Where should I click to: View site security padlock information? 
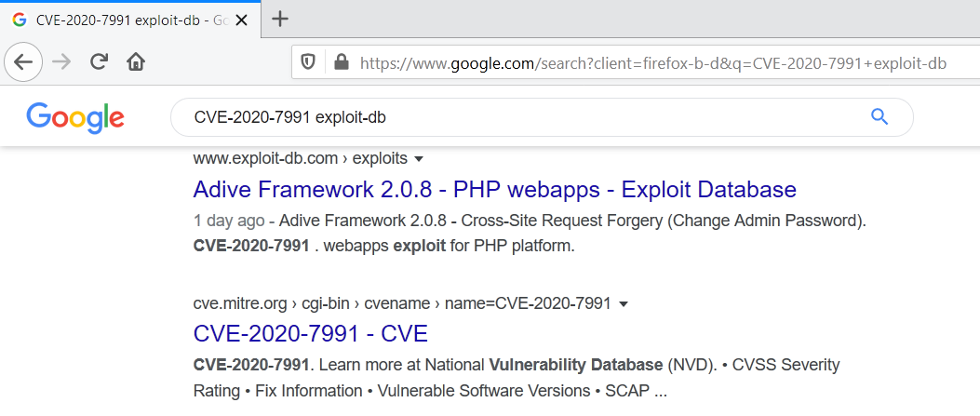pyautogui.click(x=342, y=62)
